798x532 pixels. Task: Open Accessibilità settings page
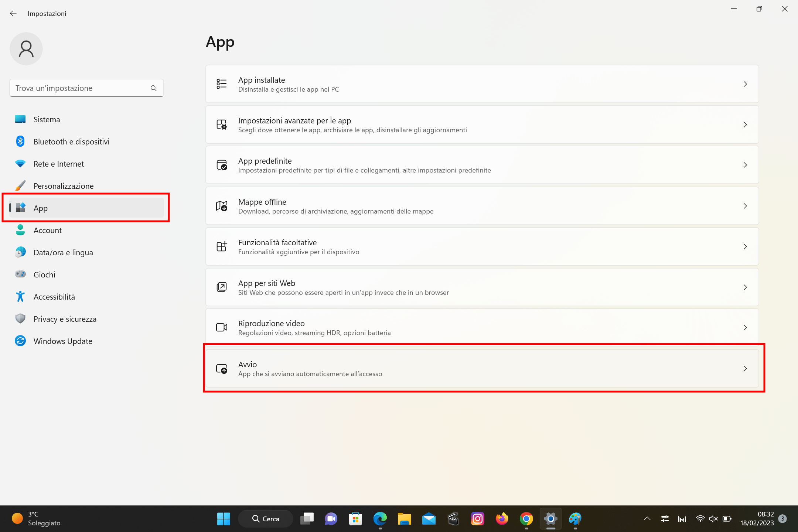(x=54, y=297)
